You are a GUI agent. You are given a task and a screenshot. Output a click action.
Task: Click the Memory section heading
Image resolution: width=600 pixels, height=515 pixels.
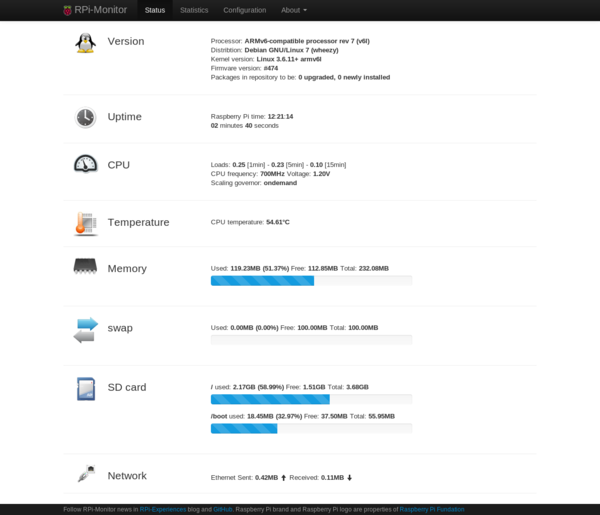click(x=127, y=269)
